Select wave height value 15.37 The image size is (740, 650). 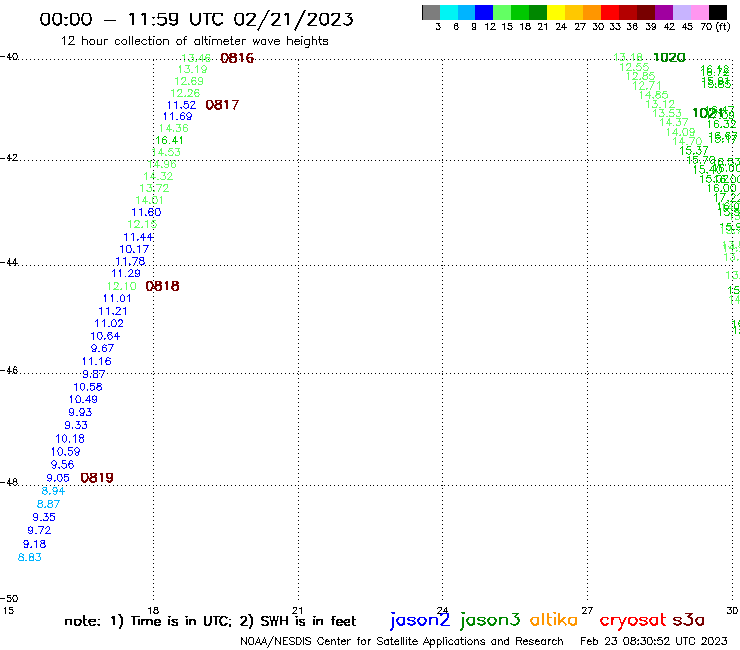[x=694, y=151]
